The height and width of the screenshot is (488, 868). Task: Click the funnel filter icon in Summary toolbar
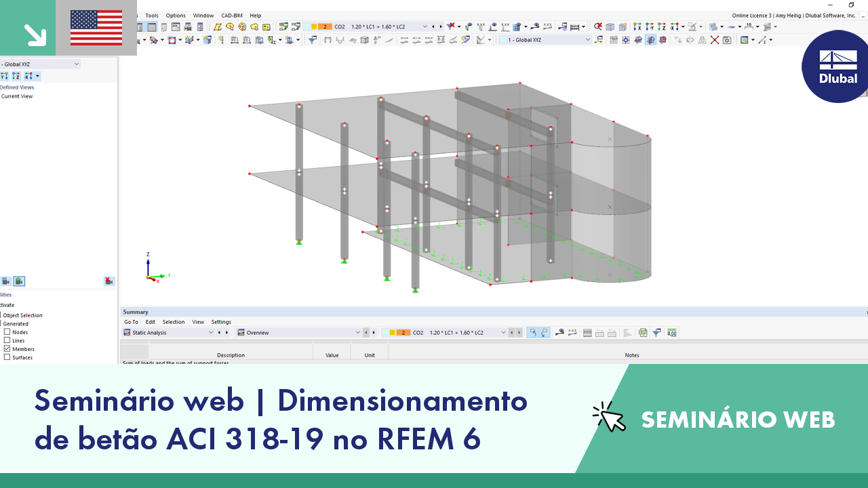(x=656, y=333)
